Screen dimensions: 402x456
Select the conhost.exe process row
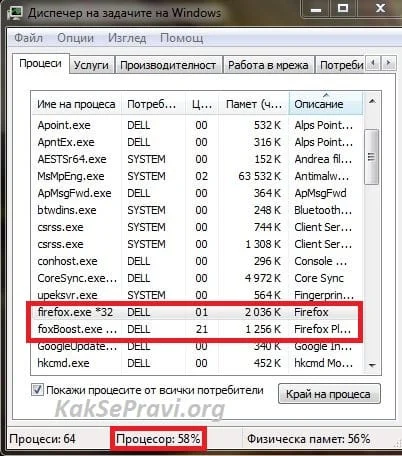pos(197,261)
